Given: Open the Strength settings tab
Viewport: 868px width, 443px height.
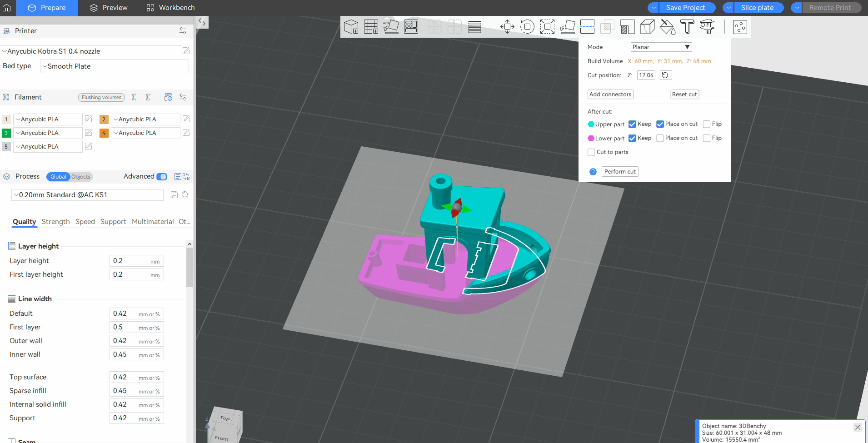Looking at the screenshot, I should pos(55,222).
